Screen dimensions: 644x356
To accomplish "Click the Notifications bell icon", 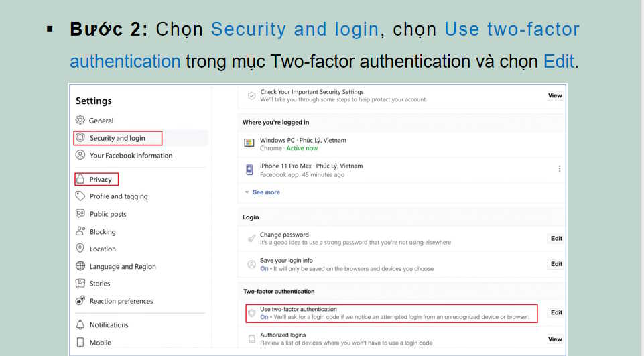I will [x=80, y=325].
